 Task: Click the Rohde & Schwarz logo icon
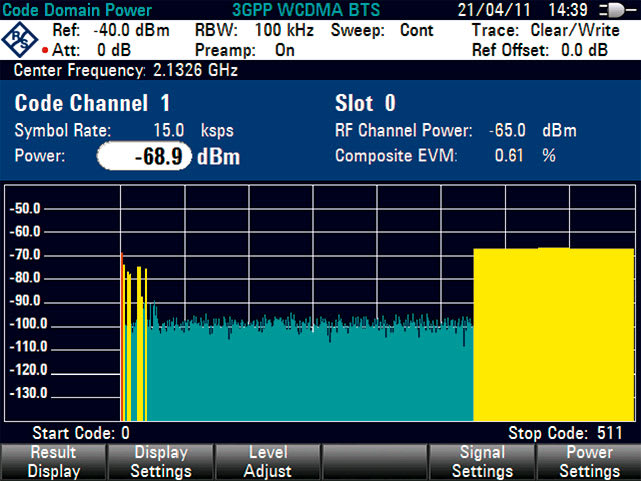click(20, 40)
